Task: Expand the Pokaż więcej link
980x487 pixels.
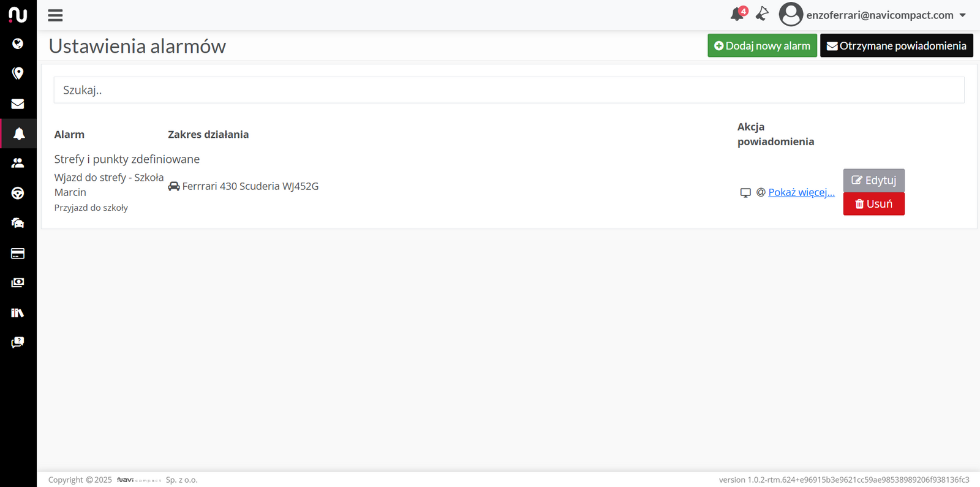Action: click(801, 192)
